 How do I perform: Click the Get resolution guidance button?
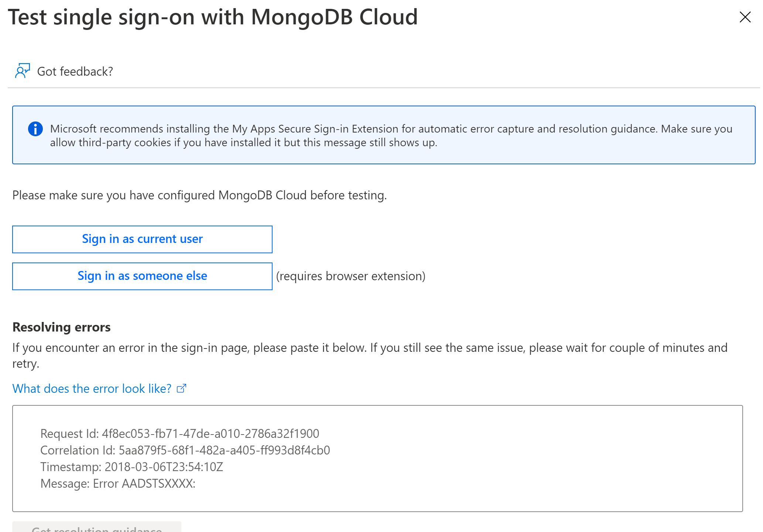tap(97, 528)
